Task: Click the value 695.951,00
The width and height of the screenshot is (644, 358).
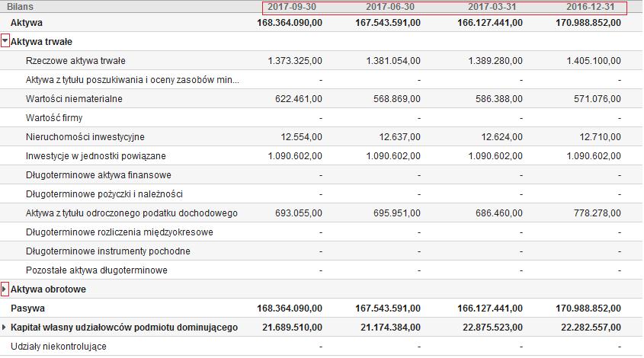Action: pyautogui.click(x=397, y=213)
